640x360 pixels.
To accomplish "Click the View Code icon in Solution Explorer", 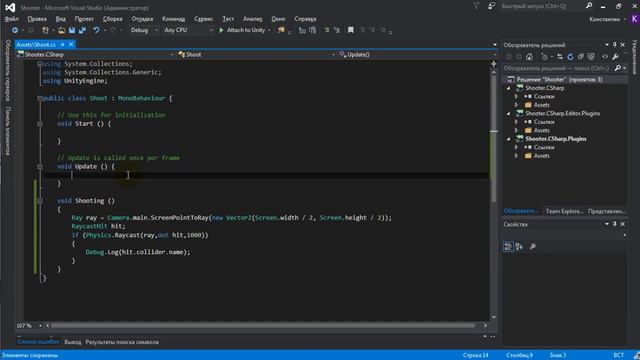I will [x=605, y=57].
